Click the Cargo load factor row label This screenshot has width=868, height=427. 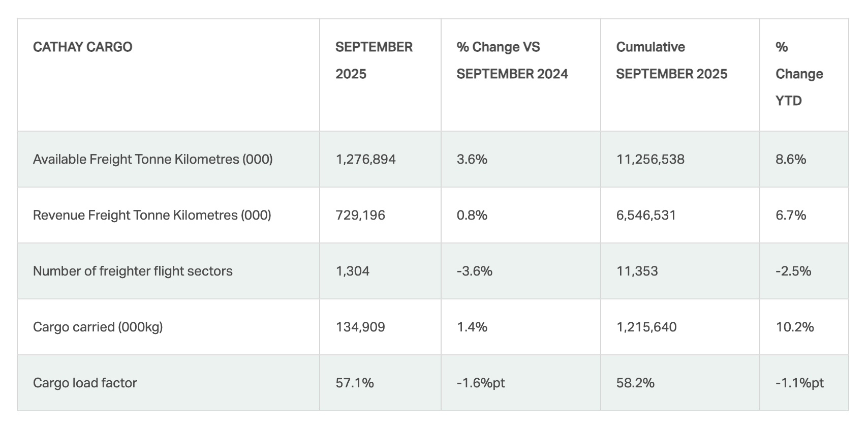tap(85, 383)
